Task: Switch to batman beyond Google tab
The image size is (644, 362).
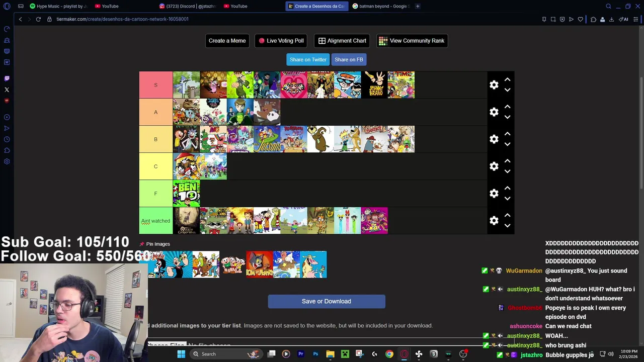Action: 381,6
